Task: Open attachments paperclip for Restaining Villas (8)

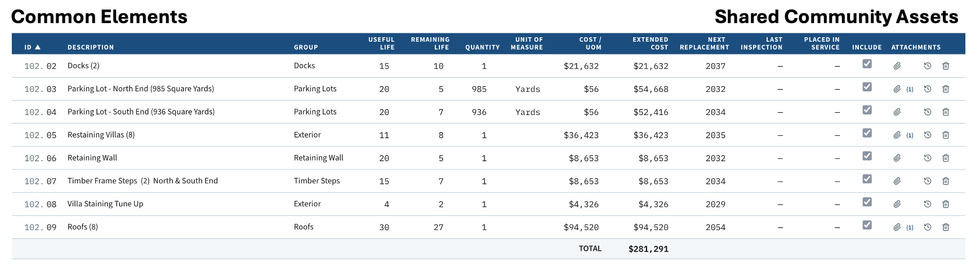Action: pyautogui.click(x=897, y=135)
